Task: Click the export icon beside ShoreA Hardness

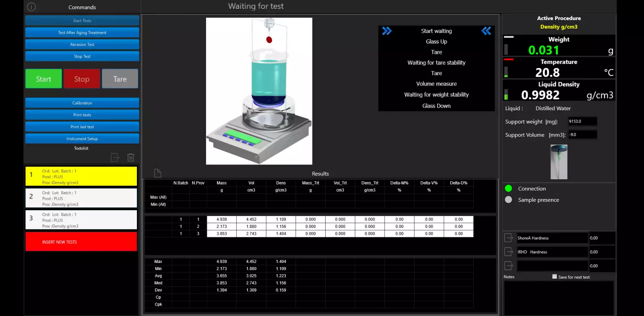Action: [x=509, y=238]
